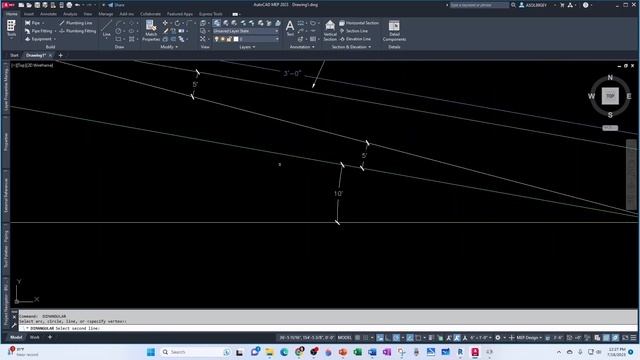This screenshot has height=360, width=640.
Task: Switch to the Annotate ribbon tab
Action: [48, 14]
